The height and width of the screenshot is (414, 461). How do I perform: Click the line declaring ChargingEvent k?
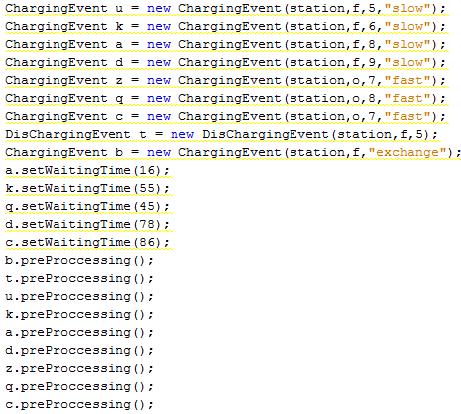click(225, 27)
